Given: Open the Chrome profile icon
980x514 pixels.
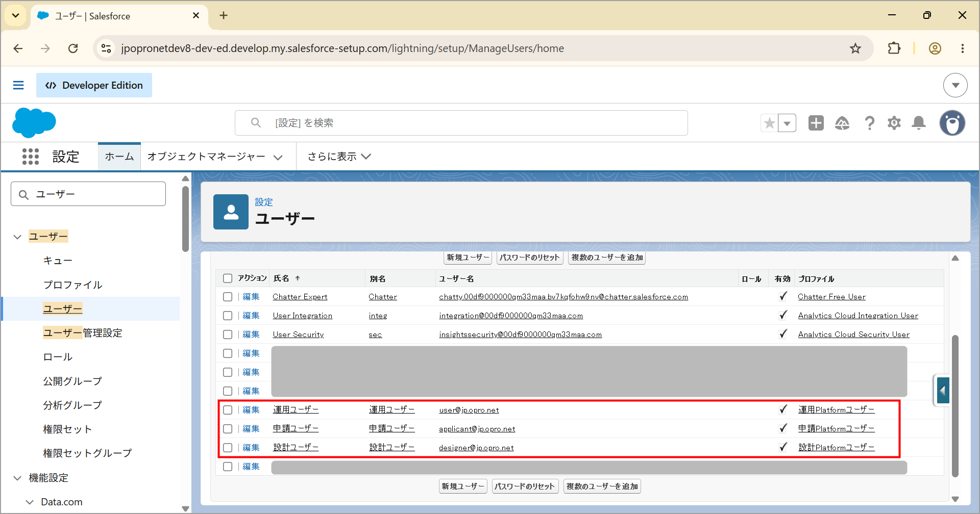Looking at the screenshot, I should pos(935,48).
